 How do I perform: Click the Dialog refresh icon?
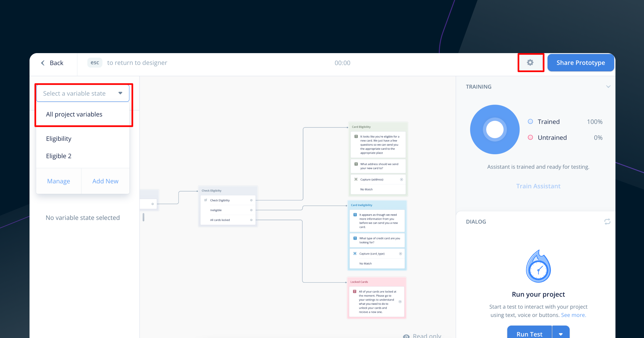click(607, 222)
